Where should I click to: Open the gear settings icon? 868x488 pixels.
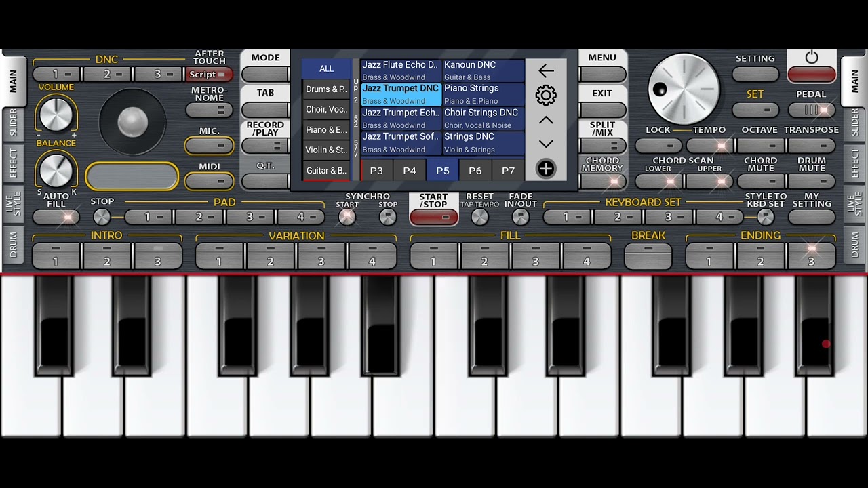546,95
